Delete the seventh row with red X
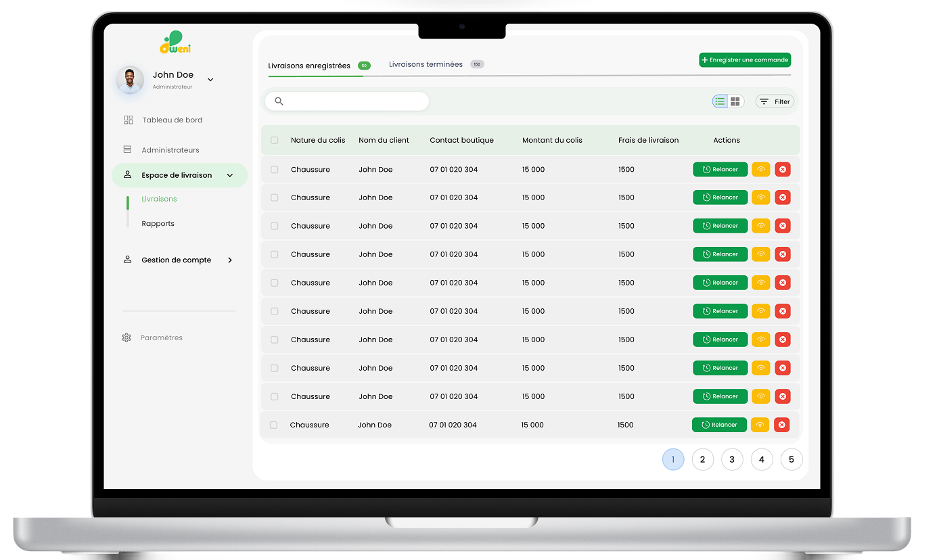The image size is (939, 560). (x=783, y=340)
